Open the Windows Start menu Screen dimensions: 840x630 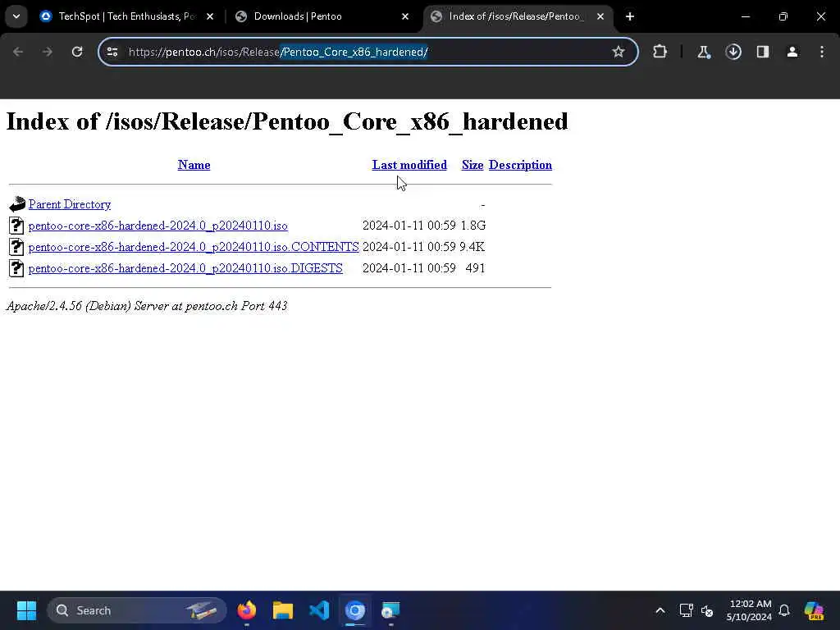26,610
